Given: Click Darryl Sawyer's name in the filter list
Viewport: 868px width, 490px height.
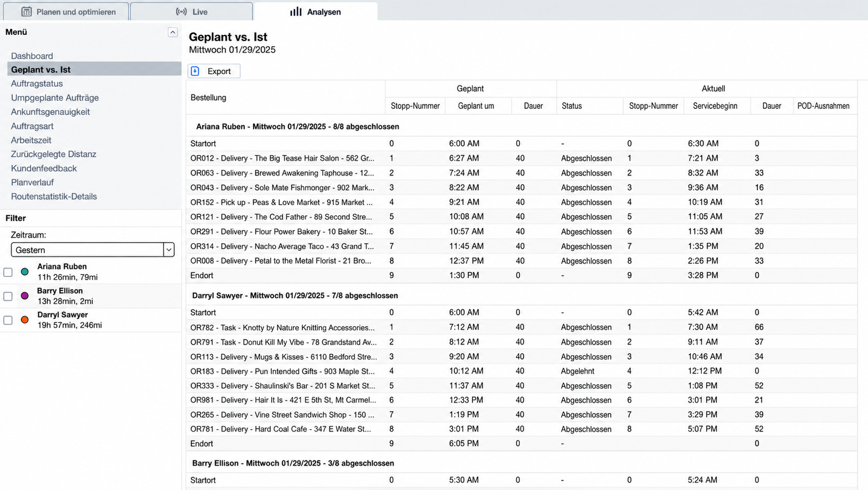Looking at the screenshot, I should point(62,314).
